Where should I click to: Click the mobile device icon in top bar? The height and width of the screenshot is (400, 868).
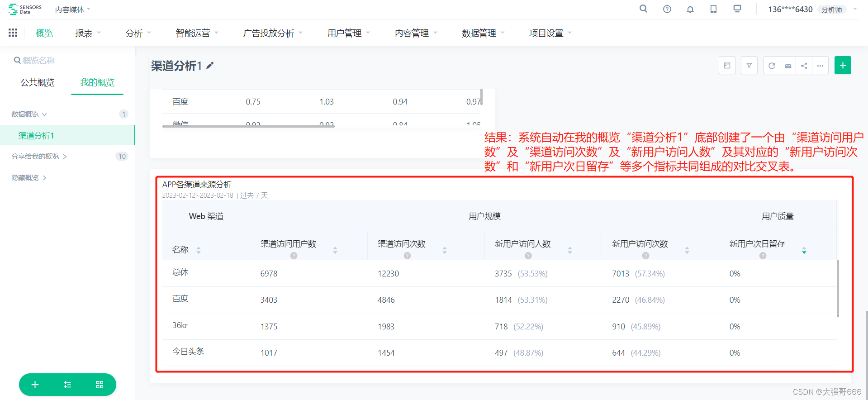(x=713, y=9)
